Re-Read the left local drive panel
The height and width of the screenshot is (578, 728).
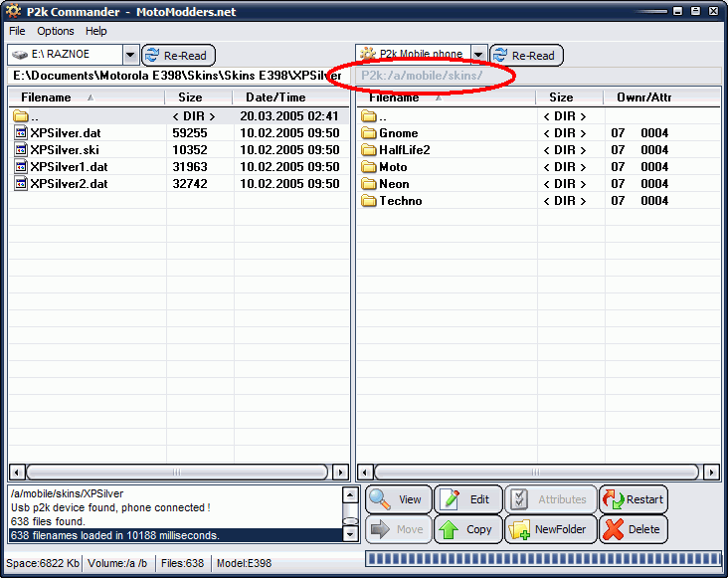click(178, 56)
